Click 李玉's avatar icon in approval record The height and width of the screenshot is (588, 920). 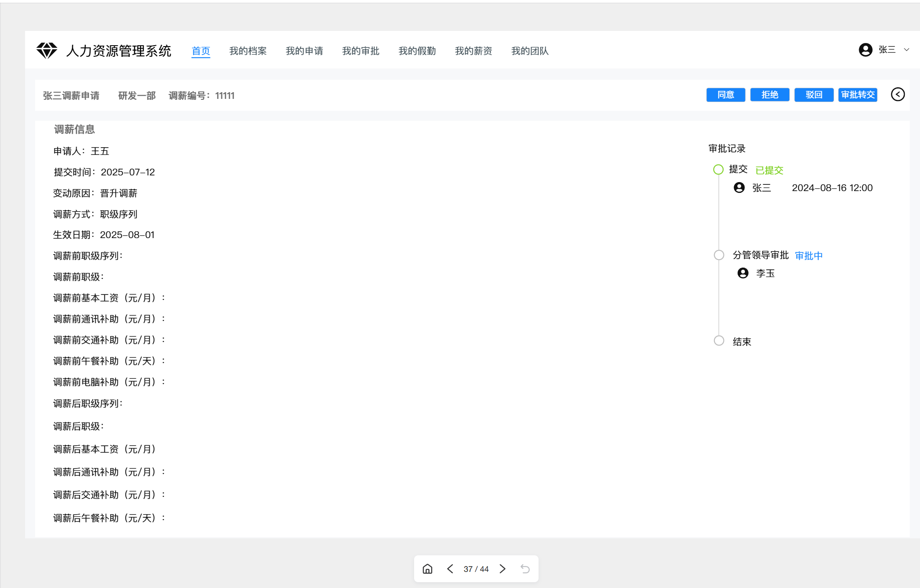click(x=743, y=273)
